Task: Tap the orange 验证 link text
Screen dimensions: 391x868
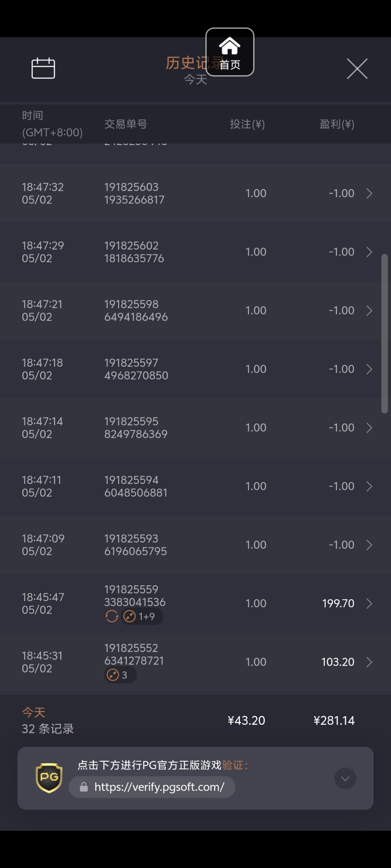Action: [233, 765]
